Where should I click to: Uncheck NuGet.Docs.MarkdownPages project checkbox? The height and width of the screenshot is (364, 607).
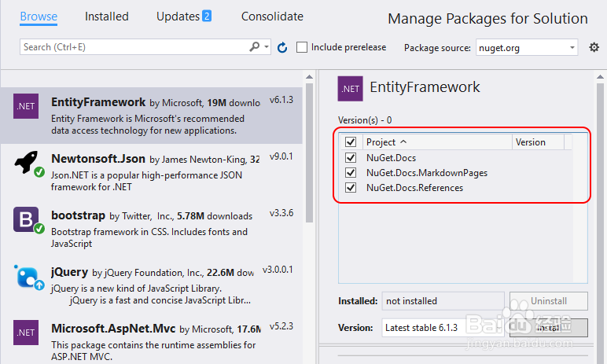point(351,173)
